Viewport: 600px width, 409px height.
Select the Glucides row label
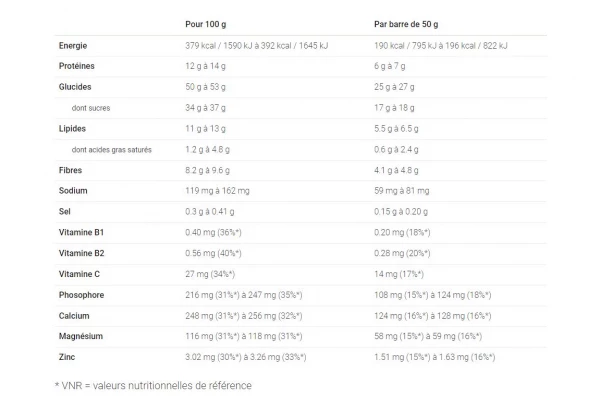(76, 87)
